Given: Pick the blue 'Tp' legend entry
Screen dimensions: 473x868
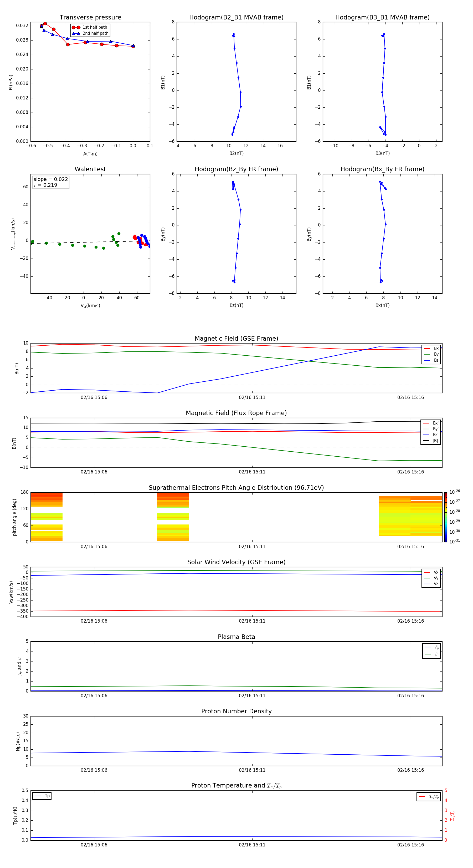Looking at the screenshot, I should pos(42,796).
